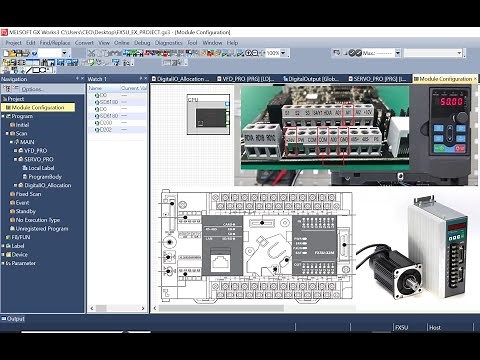
Task: Open the Help menu
Action: coord(232,43)
